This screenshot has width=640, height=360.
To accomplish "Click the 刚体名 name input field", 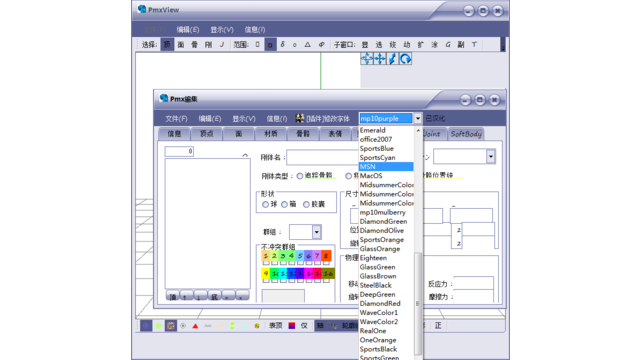I will coord(322,157).
